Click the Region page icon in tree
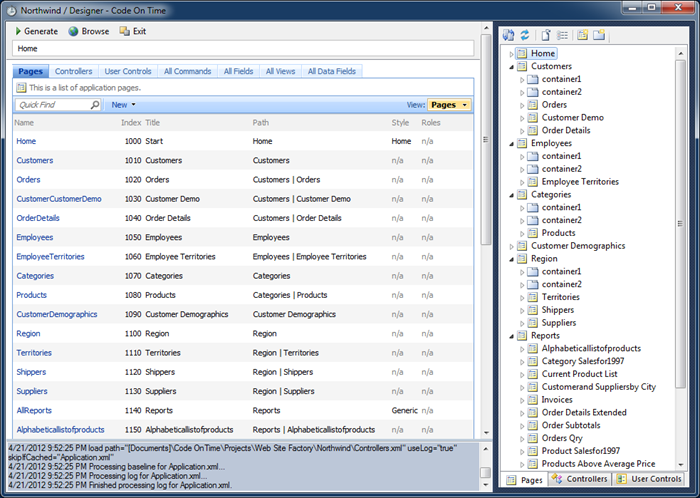 click(x=521, y=259)
